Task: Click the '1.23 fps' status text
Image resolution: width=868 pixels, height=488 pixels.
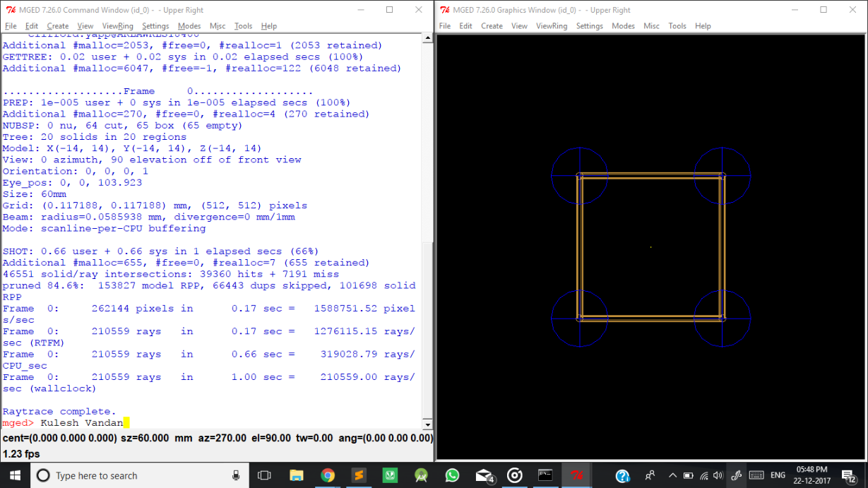Action: 21,454
